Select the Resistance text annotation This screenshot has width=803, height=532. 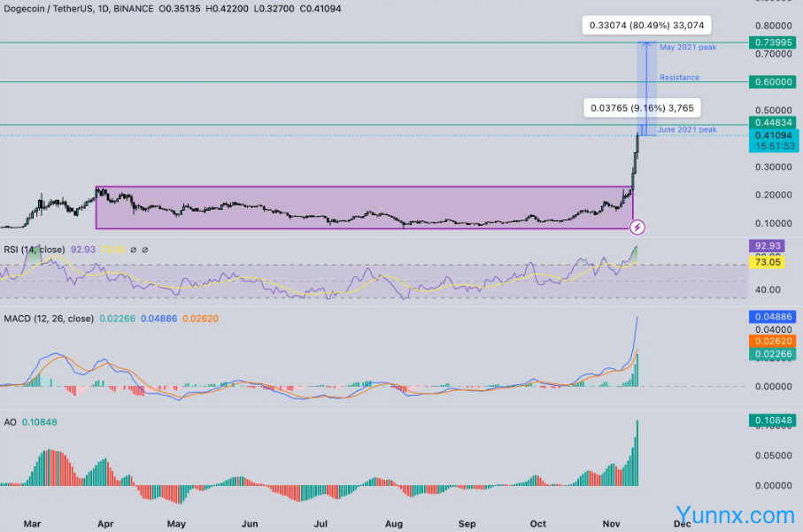679,78
